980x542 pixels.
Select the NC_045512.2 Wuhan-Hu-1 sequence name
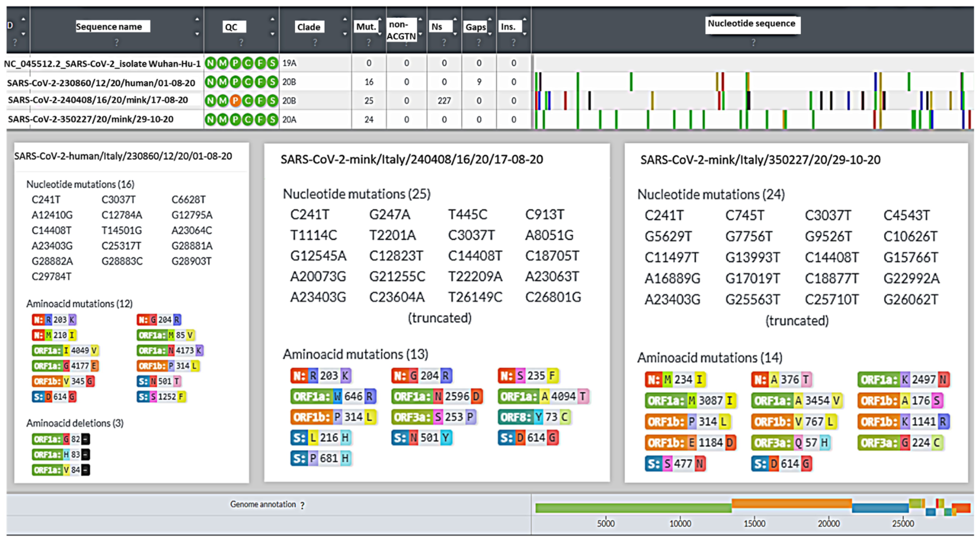coord(102,63)
